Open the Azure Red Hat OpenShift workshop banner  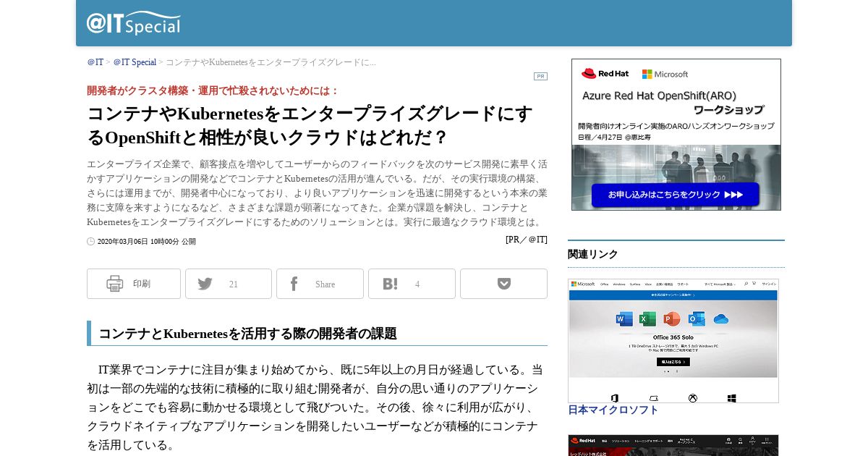(676, 135)
